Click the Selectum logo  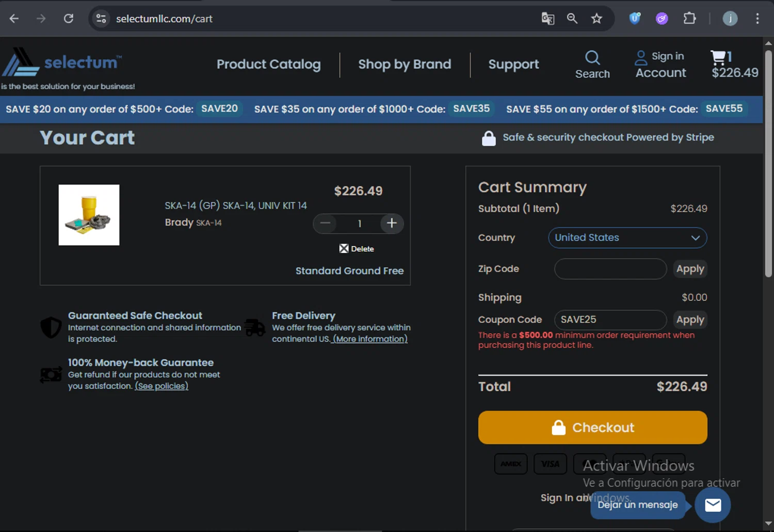(x=62, y=62)
